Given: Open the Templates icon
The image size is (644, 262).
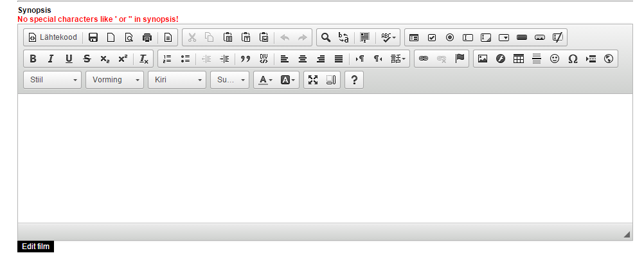Looking at the screenshot, I should tap(168, 37).
